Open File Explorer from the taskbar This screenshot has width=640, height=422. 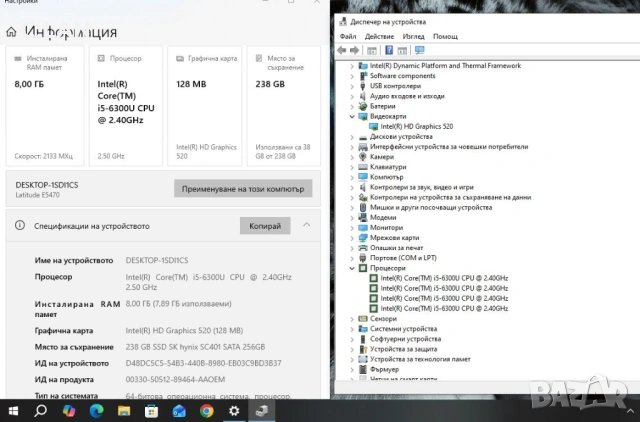click(x=124, y=411)
